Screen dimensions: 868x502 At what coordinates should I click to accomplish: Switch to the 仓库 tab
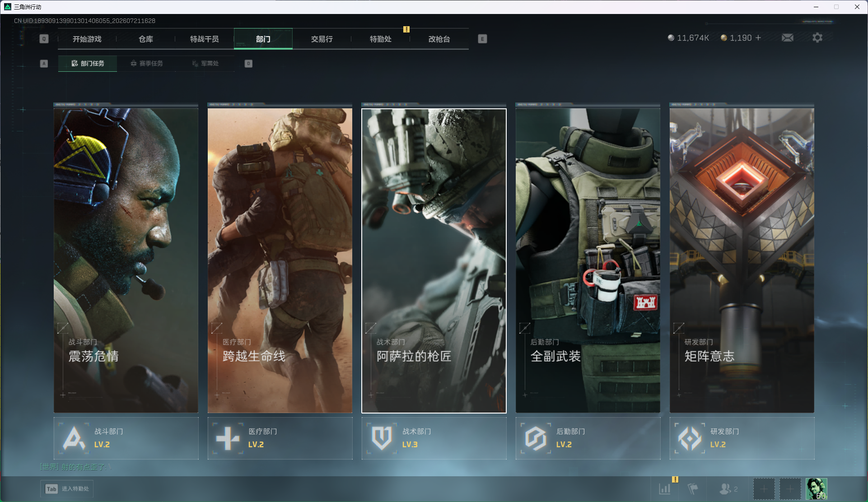click(146, 39)
